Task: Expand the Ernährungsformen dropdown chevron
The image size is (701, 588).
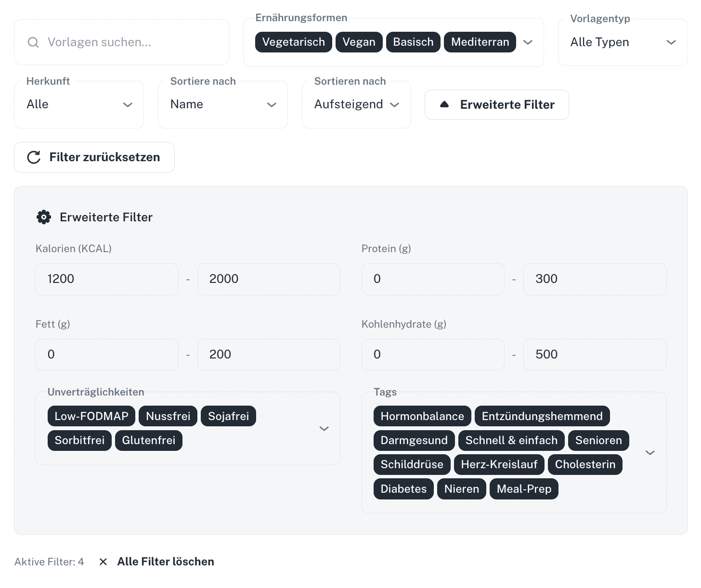Action: coord(528,42)
